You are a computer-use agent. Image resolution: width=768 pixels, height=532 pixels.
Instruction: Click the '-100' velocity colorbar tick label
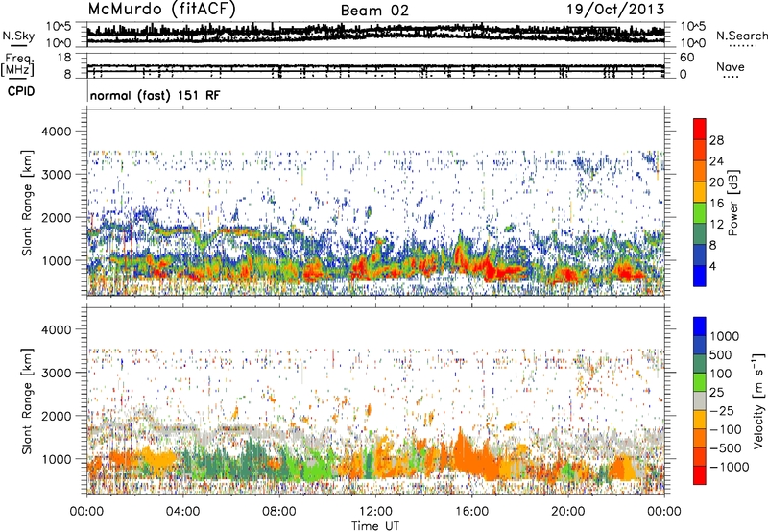pyautogui.click(x=726, y=429)
